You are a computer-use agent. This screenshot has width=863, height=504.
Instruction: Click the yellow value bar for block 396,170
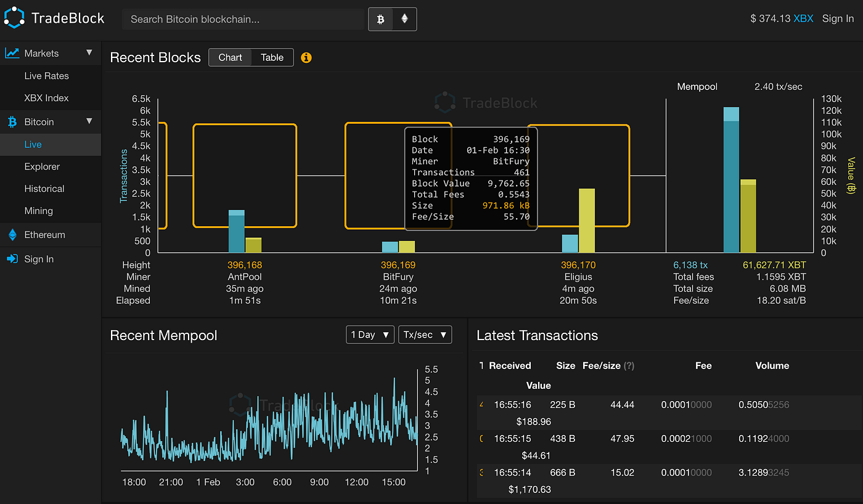[x=587, y=221]
